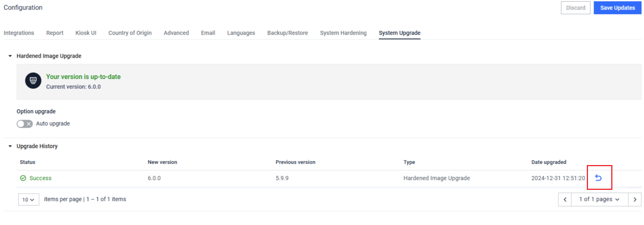The width and height of the screenshot is (644, 225).
Task: Click the 6.0.0 new version cell
Action: (x=154, y=178)
